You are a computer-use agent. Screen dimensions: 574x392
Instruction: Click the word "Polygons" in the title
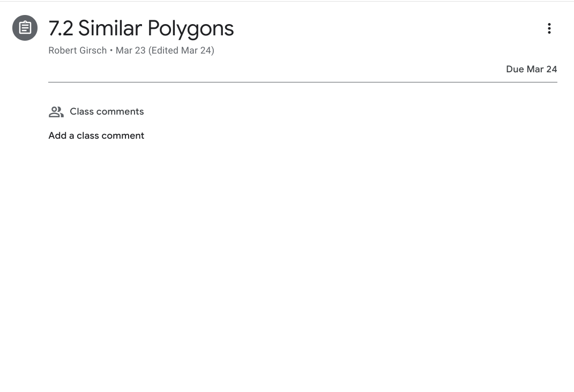[191, 28]
